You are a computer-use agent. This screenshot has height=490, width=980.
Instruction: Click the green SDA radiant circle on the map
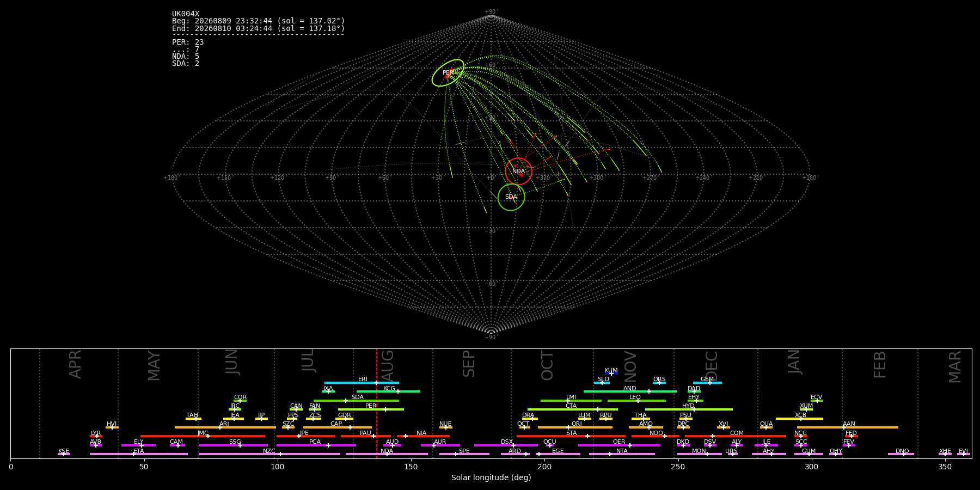tap(511, 197)
